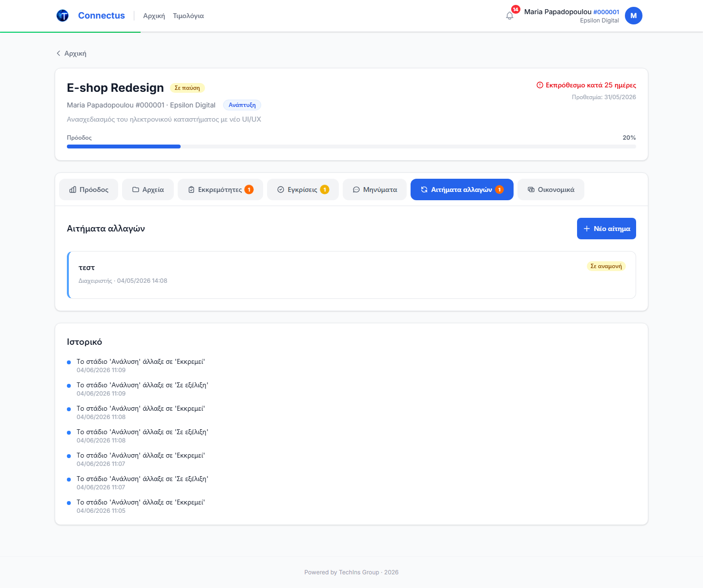Click the checkmark circle icon on Εγκρίσεις tab
Image resolution: width=703 pixels, height=588 pixels.
click(x=281, y=189)
